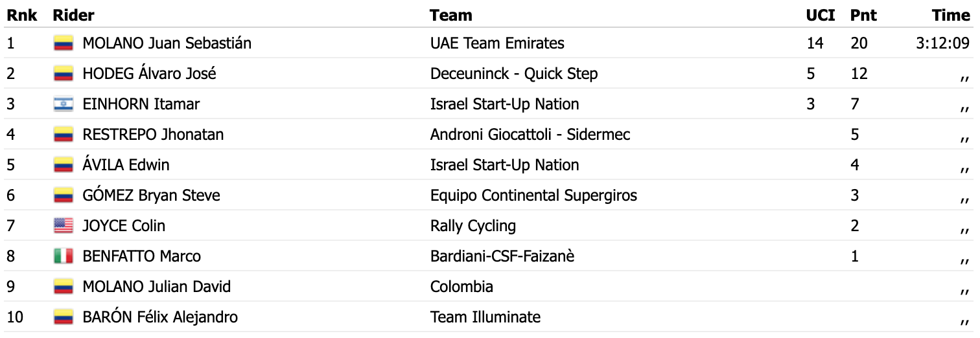Click the Pnt column header

863,16
